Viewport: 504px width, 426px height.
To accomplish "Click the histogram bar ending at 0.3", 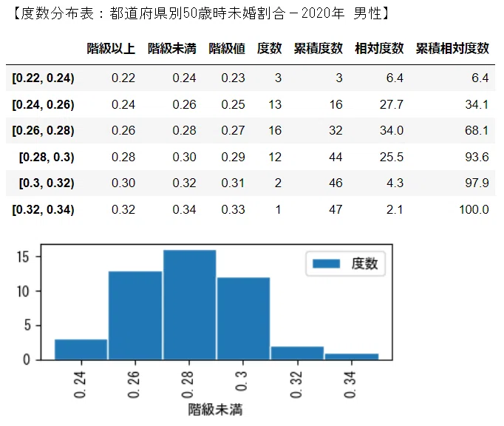I will click(x=243, y=319).
